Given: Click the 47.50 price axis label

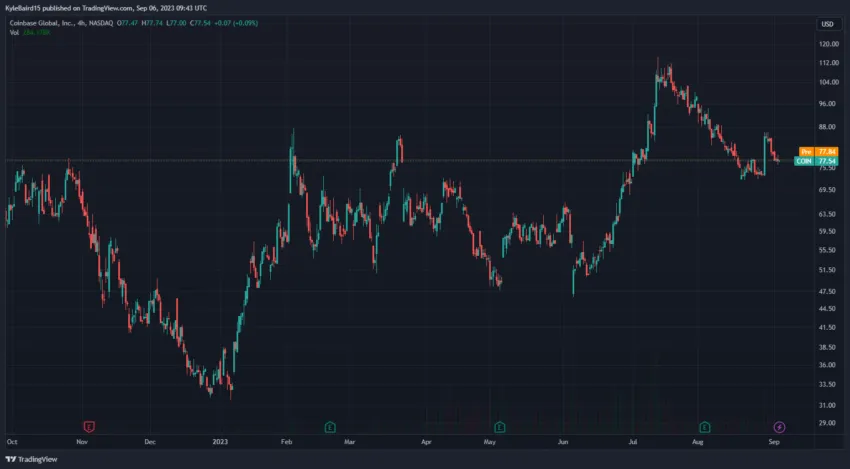Looking at the screenshot, I should point(829,292).
